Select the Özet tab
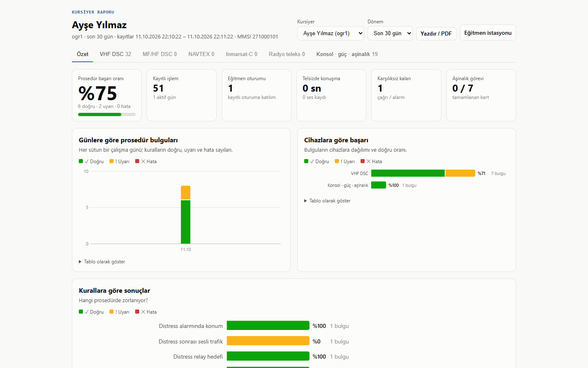Viewport: 588px width, 368px height. click(x=82, y=54)
